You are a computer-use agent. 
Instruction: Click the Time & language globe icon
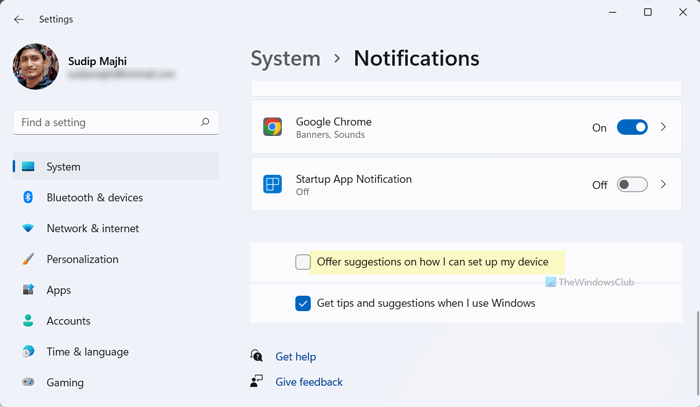click(28, 352)
